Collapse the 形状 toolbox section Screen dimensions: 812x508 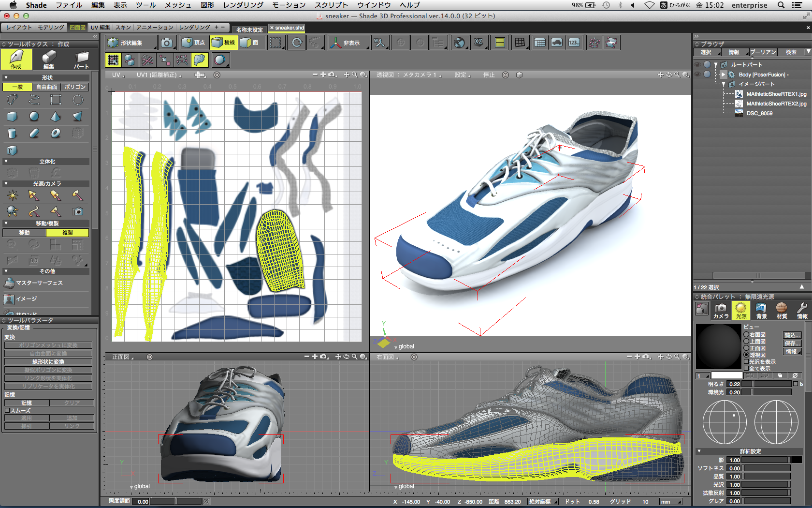6,77
